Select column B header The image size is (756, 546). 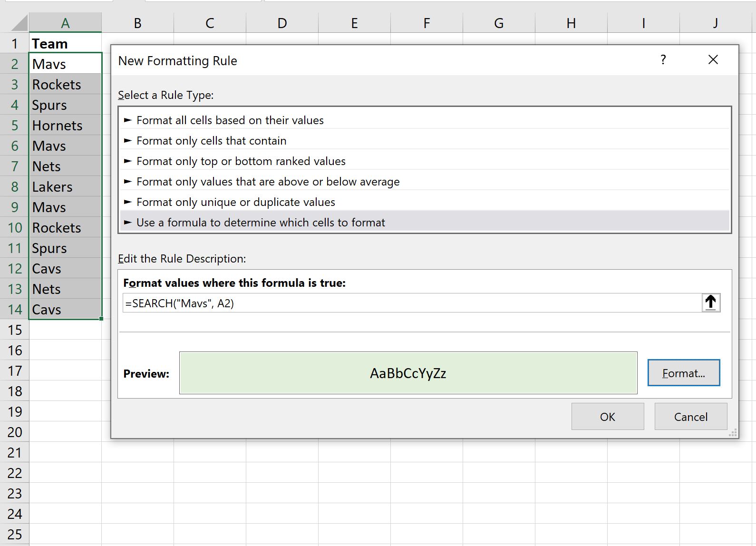click(137, 23)
